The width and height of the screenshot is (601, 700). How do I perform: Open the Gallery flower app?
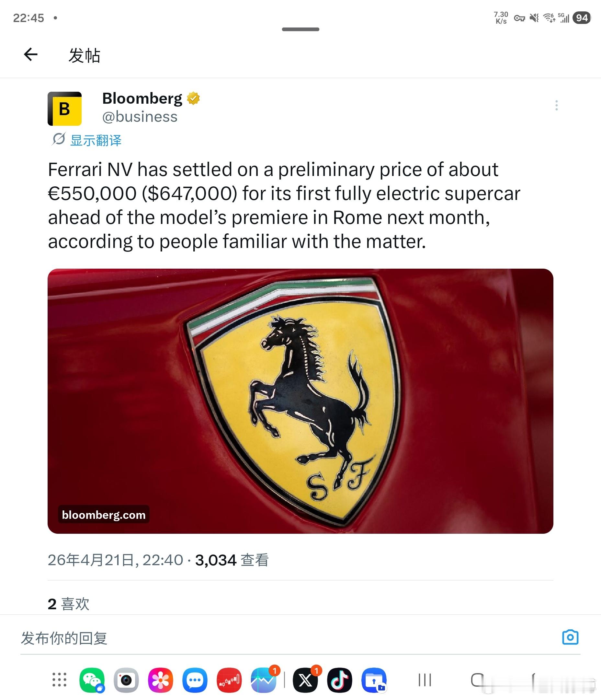point(160,680)
